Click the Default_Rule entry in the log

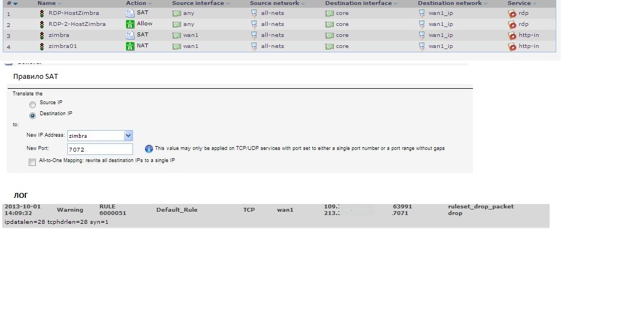pos(177,210)
